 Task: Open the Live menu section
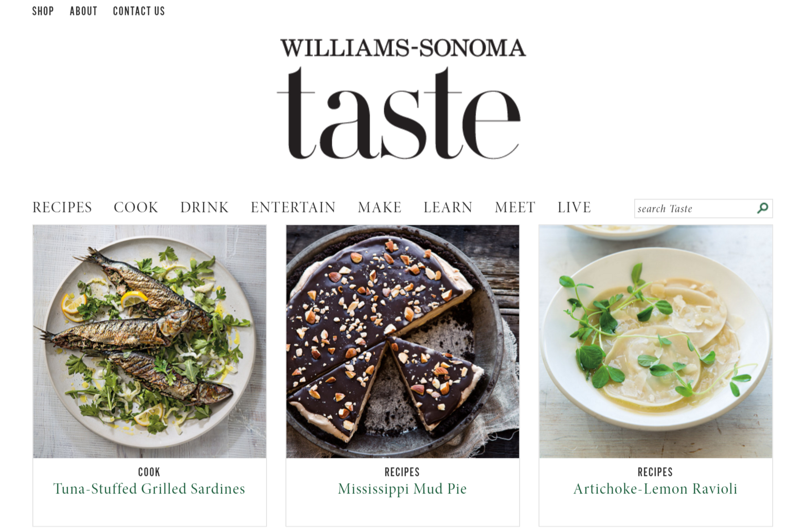[x=574, y=207]
